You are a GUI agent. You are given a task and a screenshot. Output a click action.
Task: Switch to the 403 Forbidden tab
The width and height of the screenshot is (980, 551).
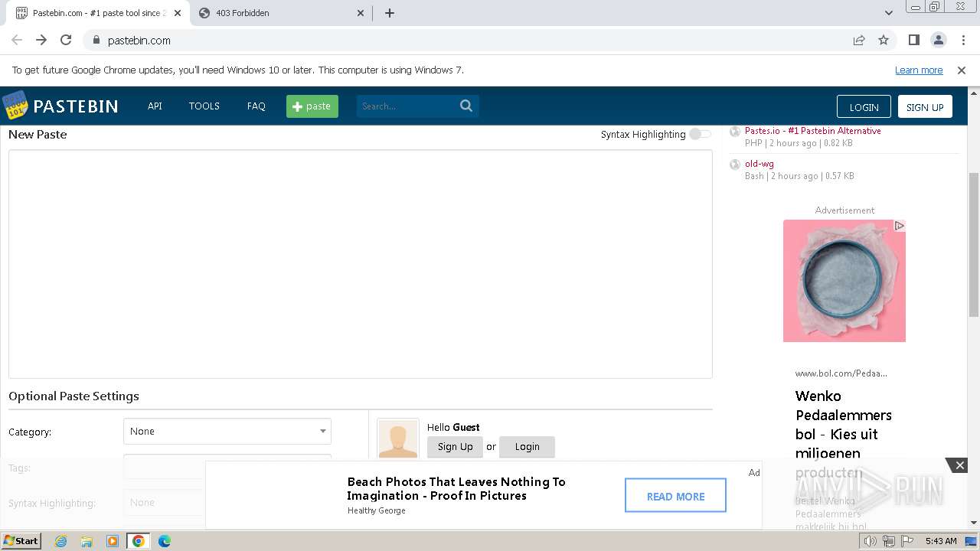[280, 13]
